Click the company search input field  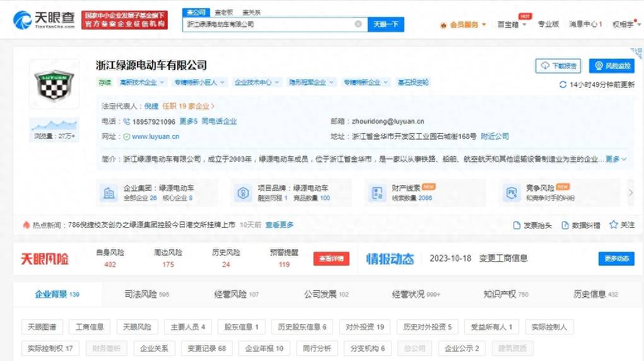(x=268, y=24)
